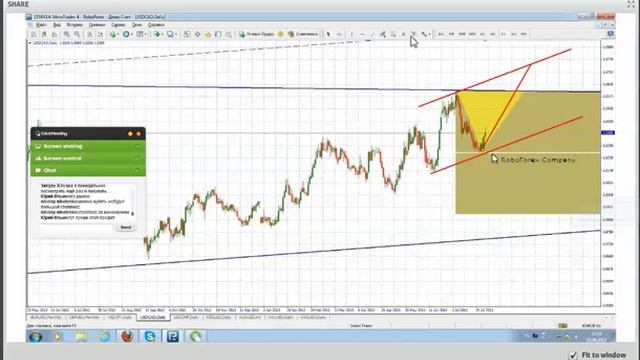Expand Screen control section in ClickMeeting
This screenshot has width=640, height=360.
point(88,158)
